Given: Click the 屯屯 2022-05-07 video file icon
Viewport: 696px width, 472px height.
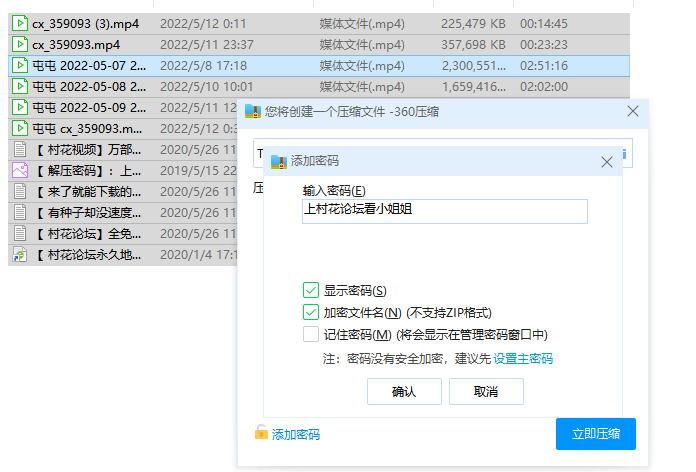Looking at the screenshot, I should click(x=19, y=65).
